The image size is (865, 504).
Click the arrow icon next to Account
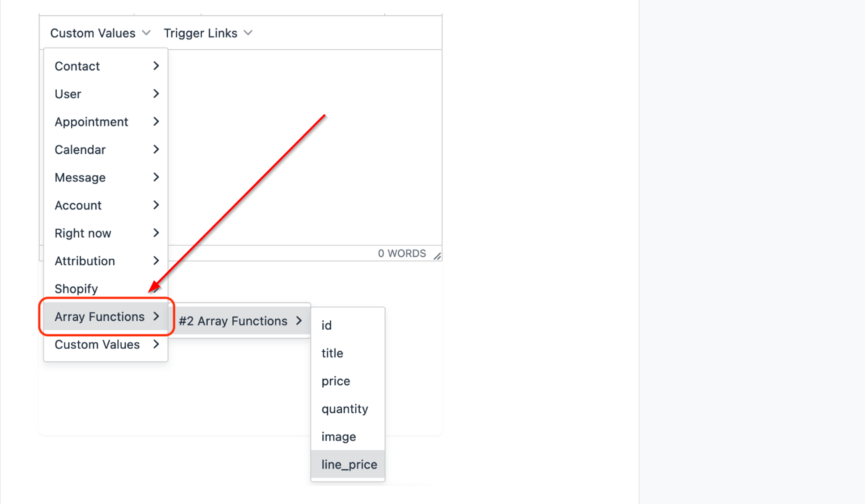pyautogui.click(x=156, y=205)
